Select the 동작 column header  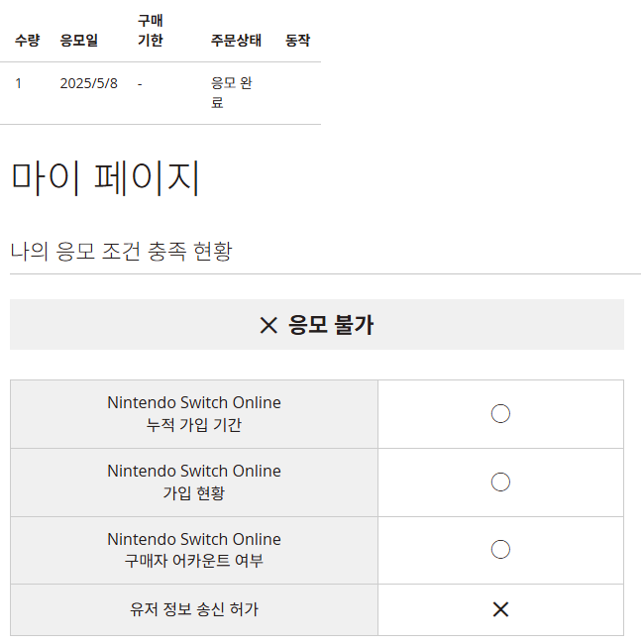point(298,41)
